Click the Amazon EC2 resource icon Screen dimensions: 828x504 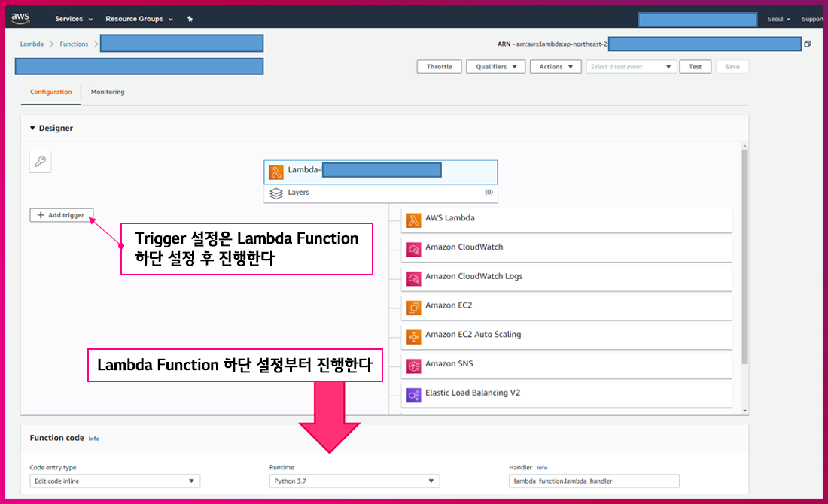413,307
